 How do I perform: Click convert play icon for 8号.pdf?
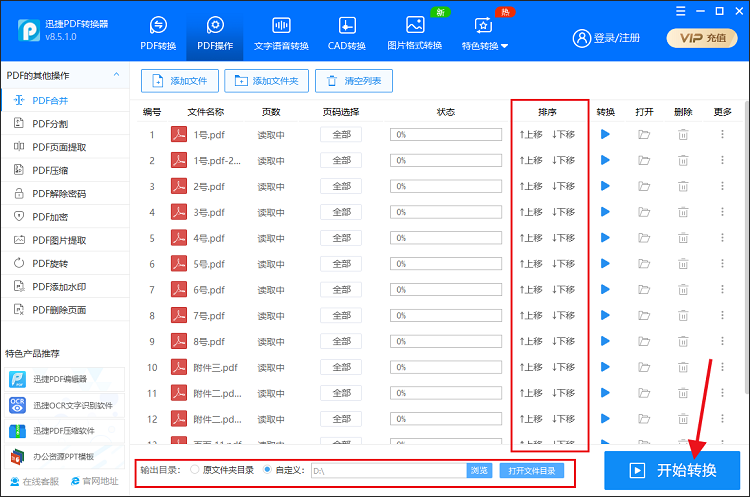point(605,341)
